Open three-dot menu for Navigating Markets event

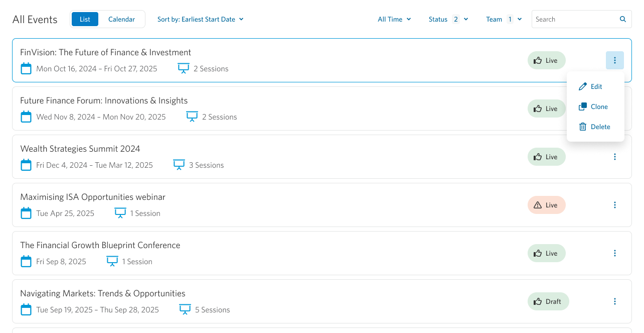tap(614, 301)
